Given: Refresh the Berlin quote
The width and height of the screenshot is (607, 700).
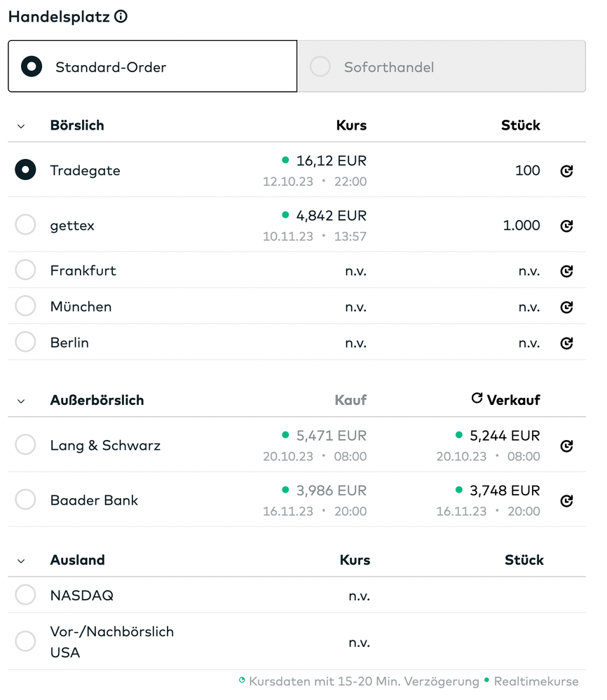Looking at the screenshot, I should 566,343.
